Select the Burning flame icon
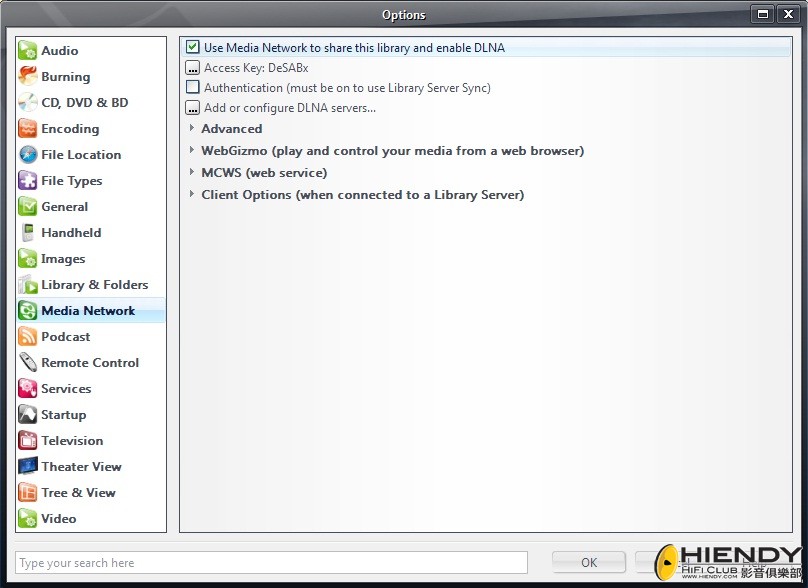 pos(28,76)
